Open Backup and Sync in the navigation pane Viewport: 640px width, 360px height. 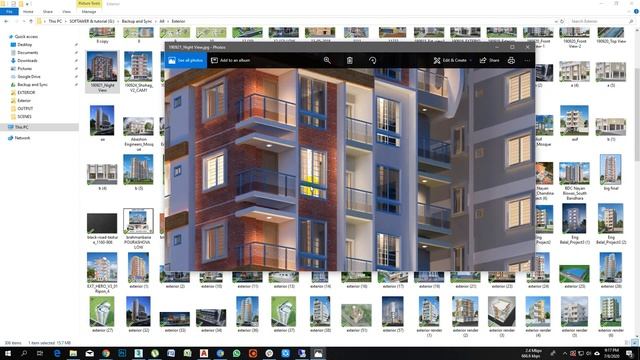[x=32, y=84]
